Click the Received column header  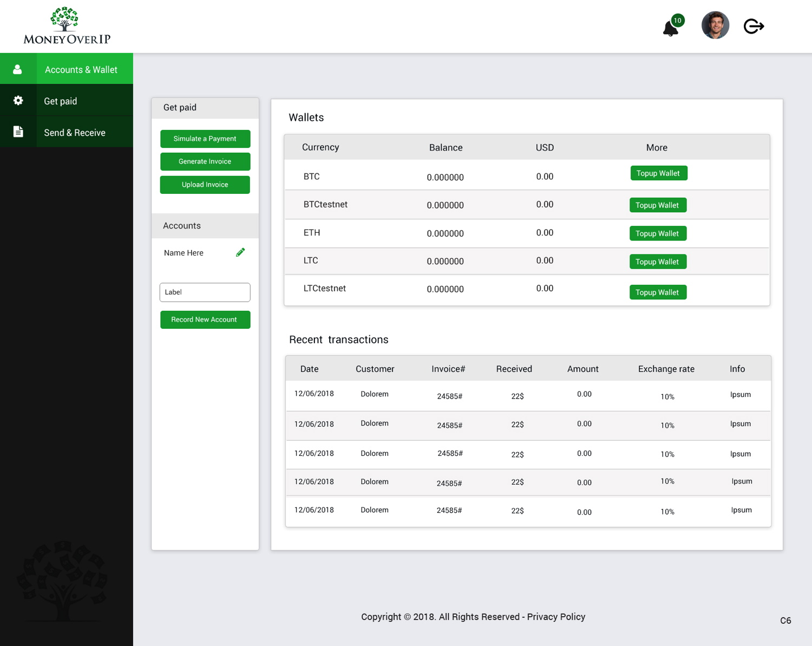514,369
